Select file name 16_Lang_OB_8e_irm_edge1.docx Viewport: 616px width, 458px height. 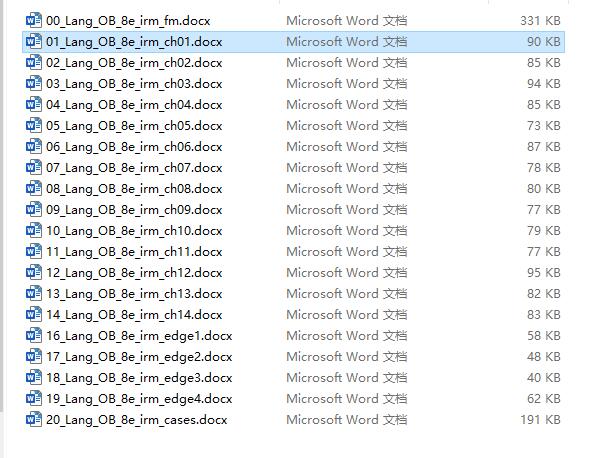coord(139,336)
